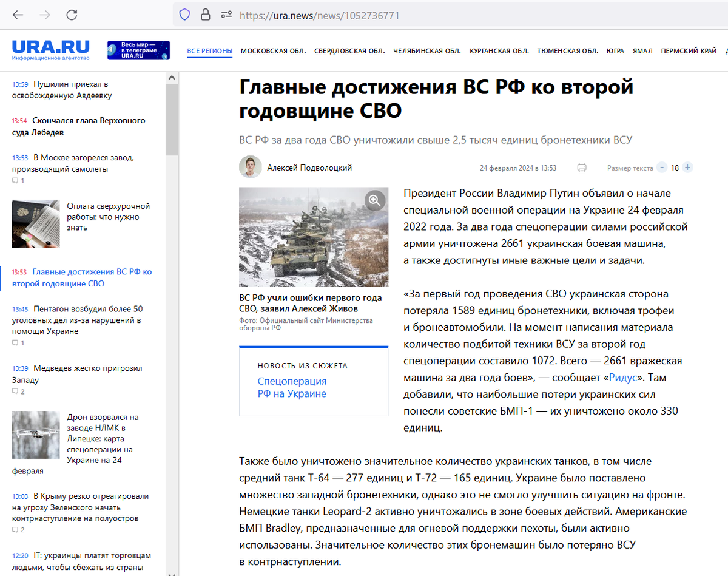Switch to МОСКОВСКАЯ ОБЛ. region tab

click(273, 52)
